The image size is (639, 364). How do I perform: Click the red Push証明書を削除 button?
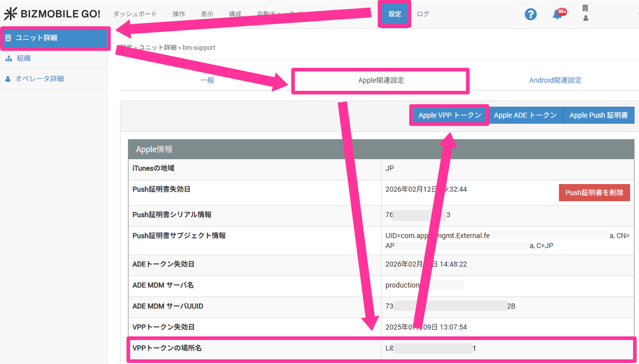(594, 193)
